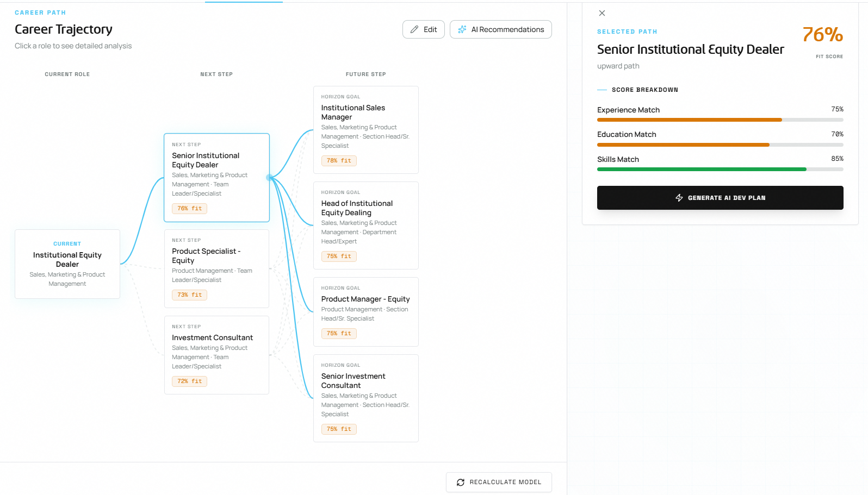The height and width of the screenshot is (495, 868).
Task: Click the refresh icon beside Recalculate Model
Action: (461, 483)
